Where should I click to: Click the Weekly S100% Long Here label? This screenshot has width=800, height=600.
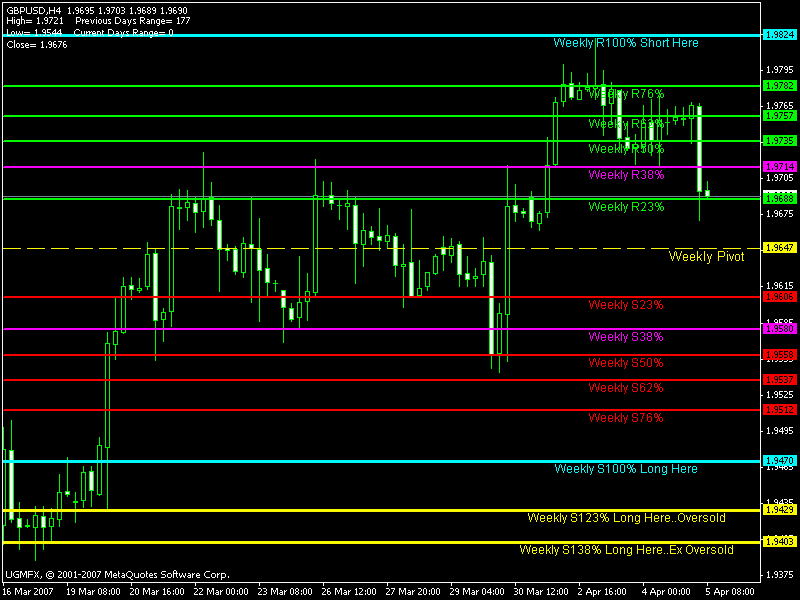[626, 469]
